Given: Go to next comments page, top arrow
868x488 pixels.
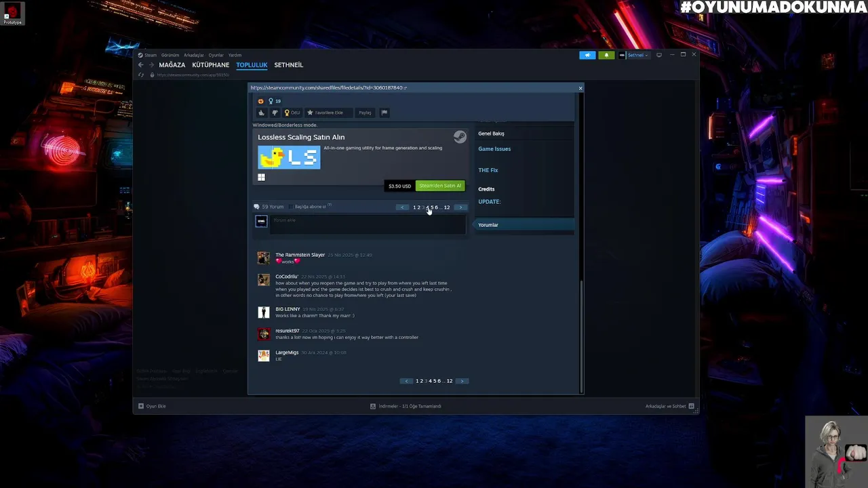Looking at the screenshot, I should (460, 207).
